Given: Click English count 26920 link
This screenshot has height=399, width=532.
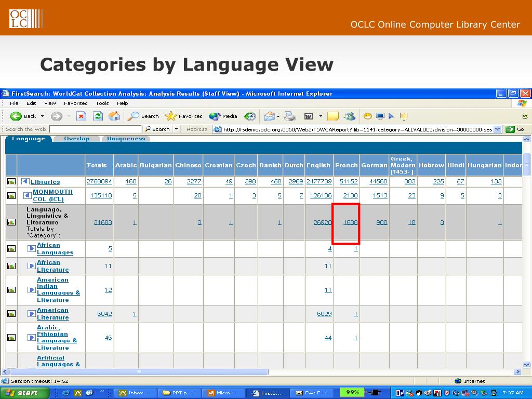Looking at the screenshot, I should pyautogui.click(x=322, y=222).
